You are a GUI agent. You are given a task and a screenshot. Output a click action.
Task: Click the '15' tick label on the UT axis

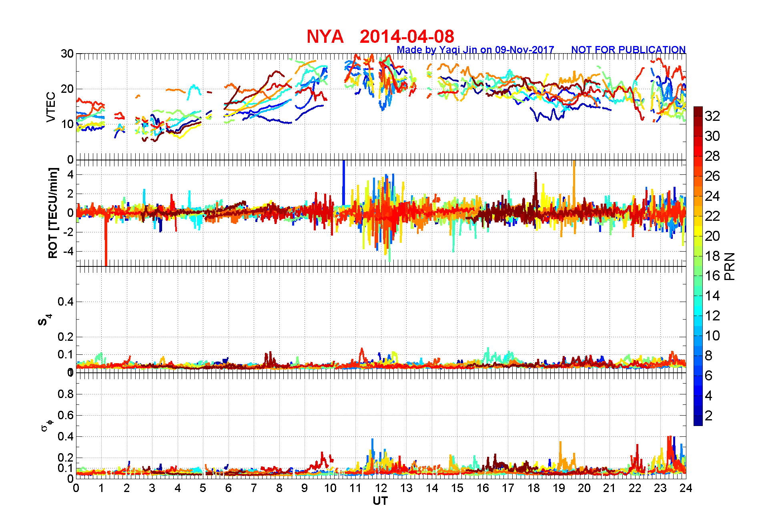(x=457, y=488)
